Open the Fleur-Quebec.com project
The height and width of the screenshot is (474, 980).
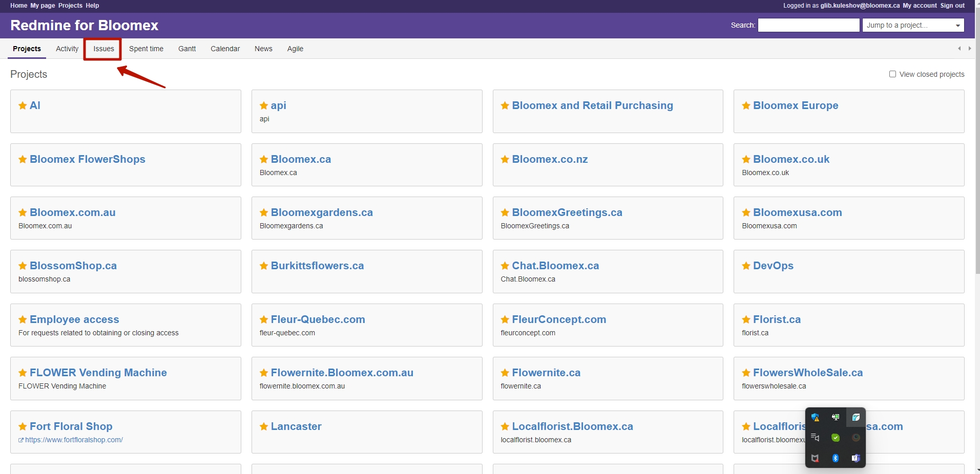[318, 319]
